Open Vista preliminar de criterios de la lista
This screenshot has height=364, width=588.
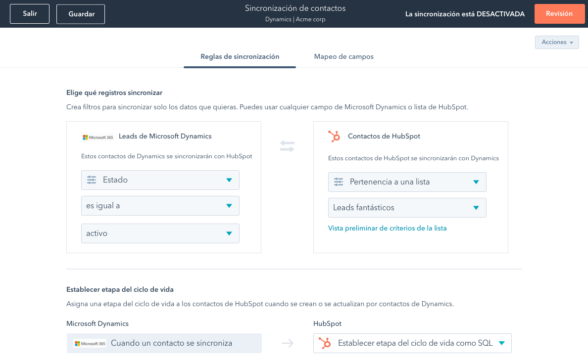click(388, 228)
